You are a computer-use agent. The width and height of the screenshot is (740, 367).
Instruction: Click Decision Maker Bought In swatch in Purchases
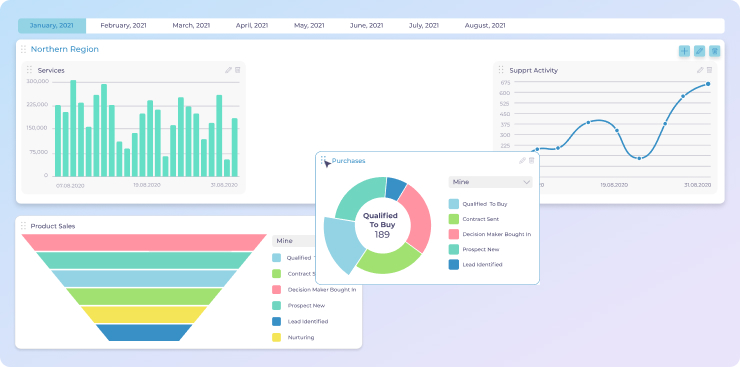pyautogui.click(x=454, y=234)
